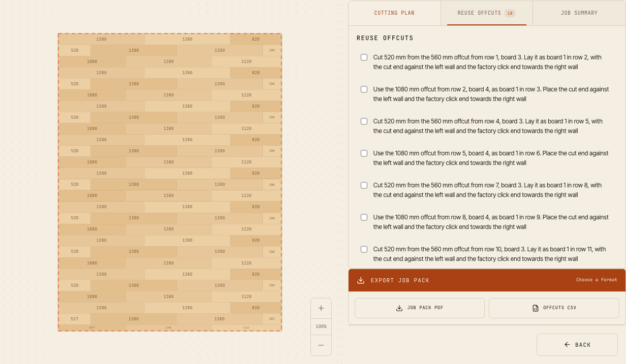Check the row 4 board 3 offcut item
The height and width of the screenshot is (364, 626).
tap(364, 121)
